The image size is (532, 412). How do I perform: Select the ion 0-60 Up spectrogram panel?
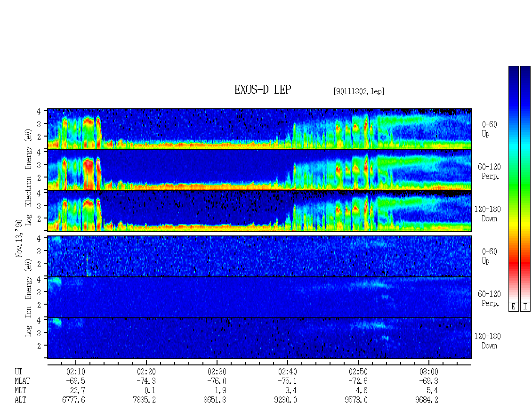259,256
